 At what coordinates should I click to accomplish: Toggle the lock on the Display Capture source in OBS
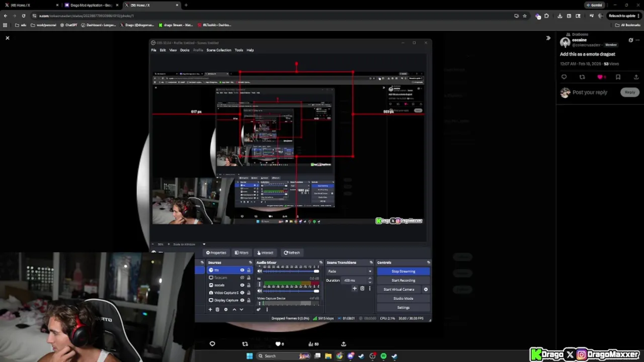click(249, 300)
